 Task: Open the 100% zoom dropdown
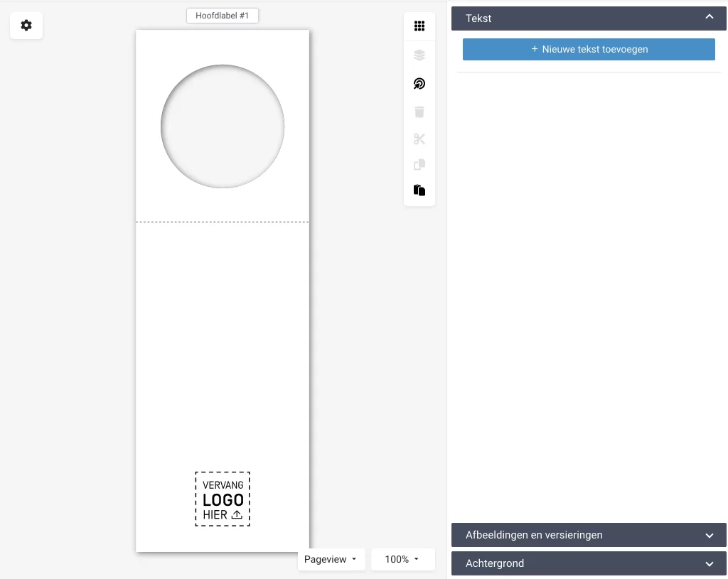[x=402, y=559]
